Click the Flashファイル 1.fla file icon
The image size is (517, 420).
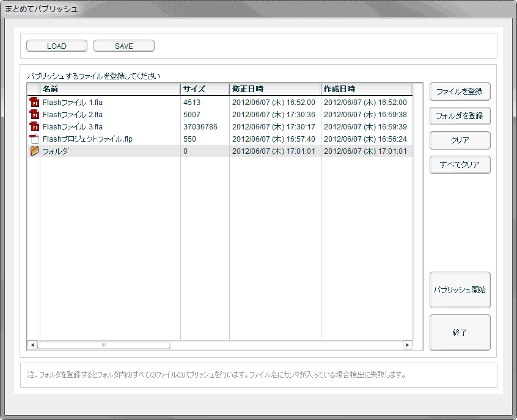tap(34, 103)
